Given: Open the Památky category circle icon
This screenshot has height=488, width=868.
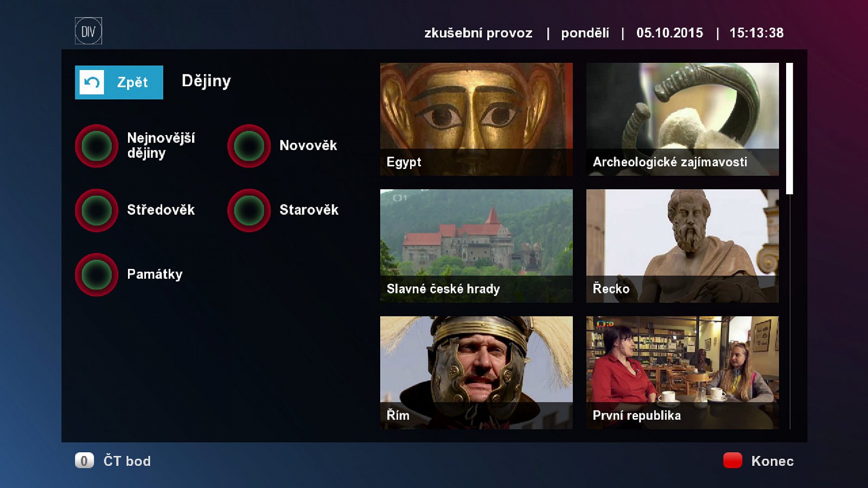Looking at the screenshot, I should (x=96, y=275).
